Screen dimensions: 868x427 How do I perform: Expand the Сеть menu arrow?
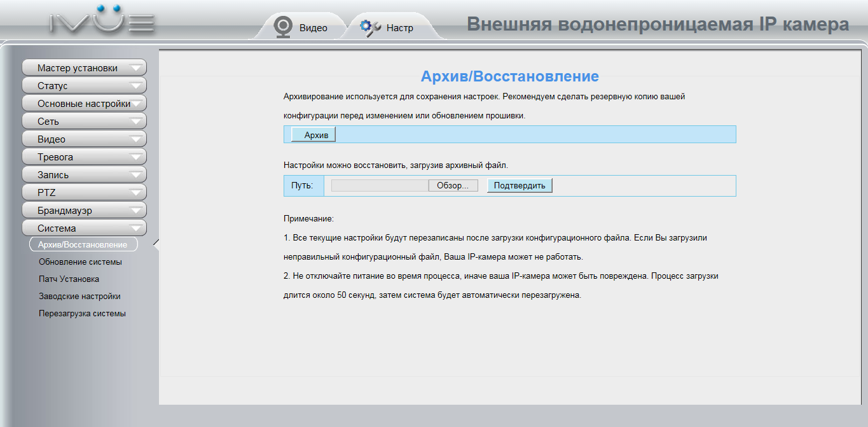click(136, 122)
